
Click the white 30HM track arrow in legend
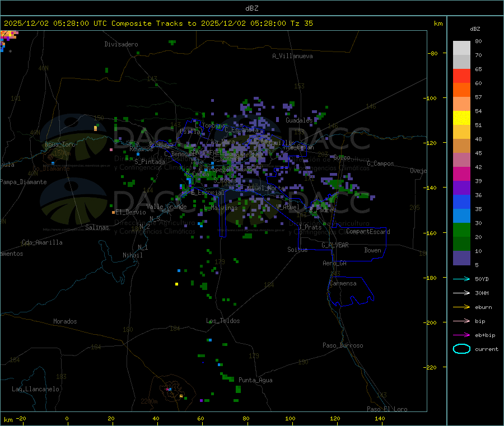tap(461, 293)
